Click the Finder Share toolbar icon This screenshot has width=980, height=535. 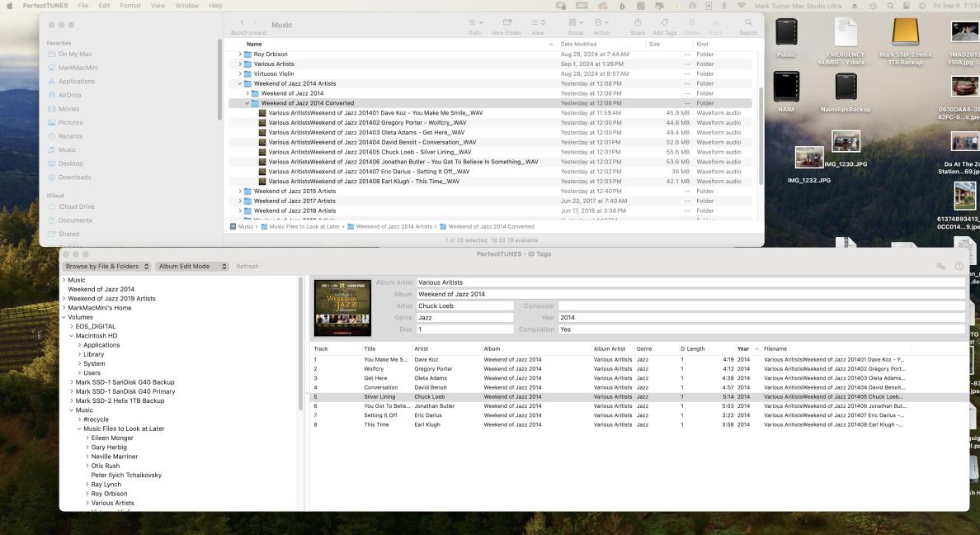[638, 22]
